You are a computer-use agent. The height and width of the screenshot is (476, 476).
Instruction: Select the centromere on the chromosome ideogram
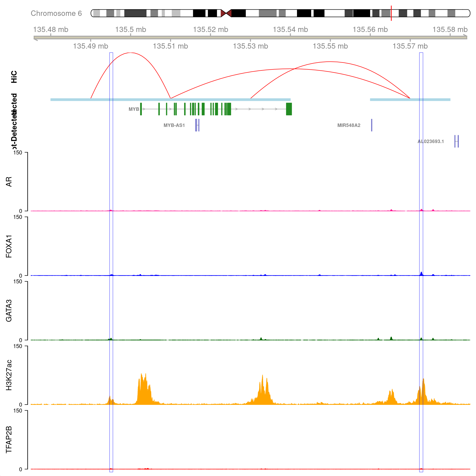(x=226, y=13)
